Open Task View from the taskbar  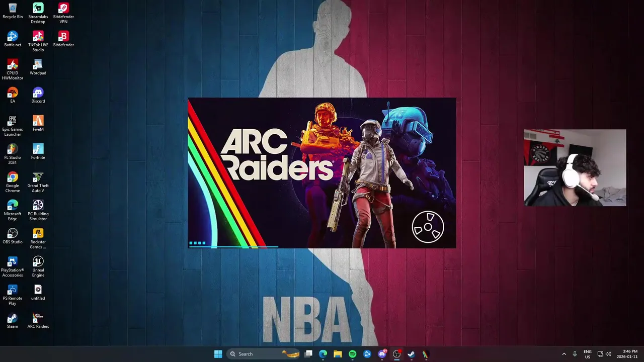(308, 354)
